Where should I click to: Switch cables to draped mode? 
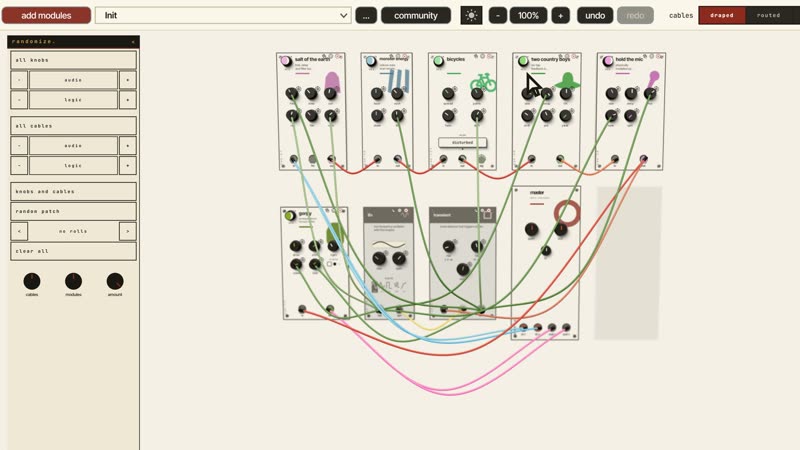(722, 15)
